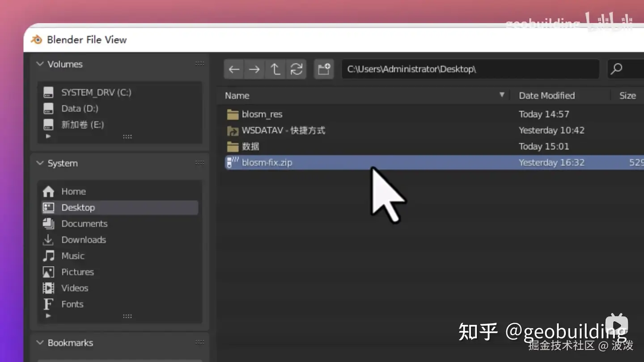644x362 pixels.
Task: Select the blosm_res folder name
Action: coord(262,114)
